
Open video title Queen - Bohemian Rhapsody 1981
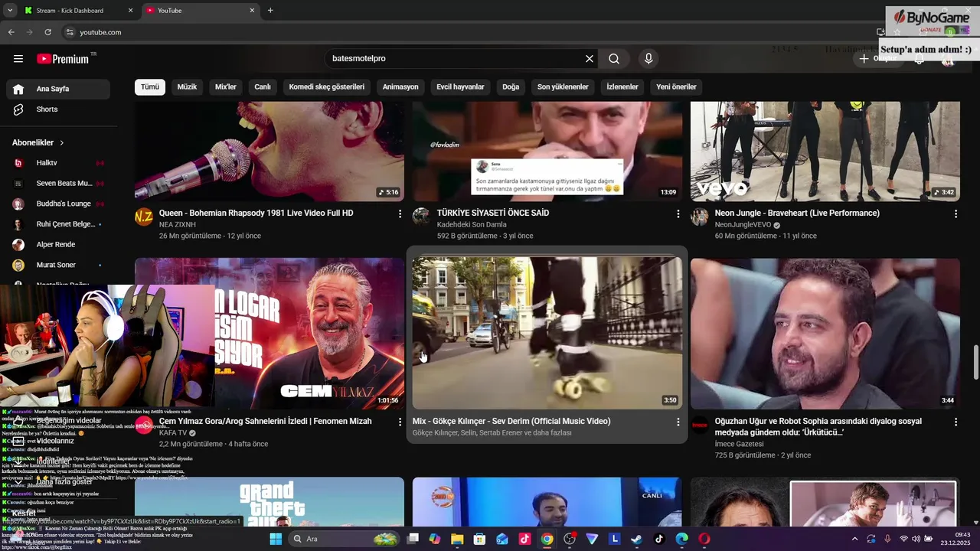tap(256, 214)
